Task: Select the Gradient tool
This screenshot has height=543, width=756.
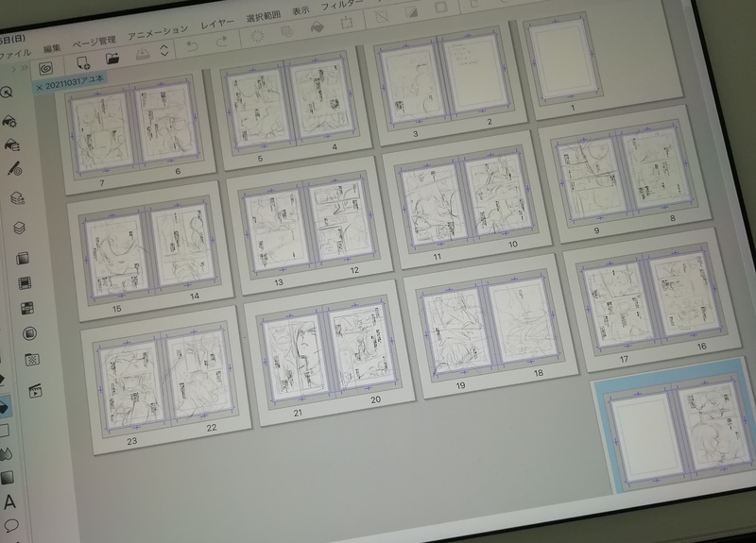Action: [x=8, y=478]
